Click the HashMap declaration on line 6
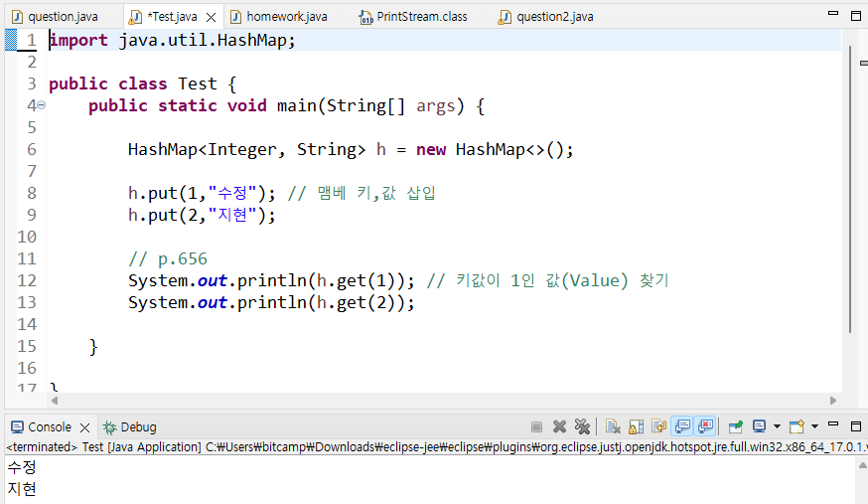The image size is (868, 504). [x=351, y=149]
